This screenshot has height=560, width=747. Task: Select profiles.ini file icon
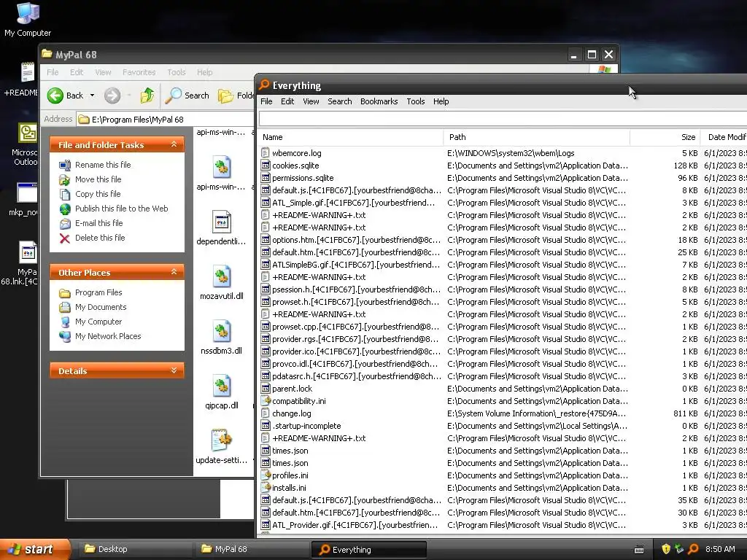[x=266, y=475]
